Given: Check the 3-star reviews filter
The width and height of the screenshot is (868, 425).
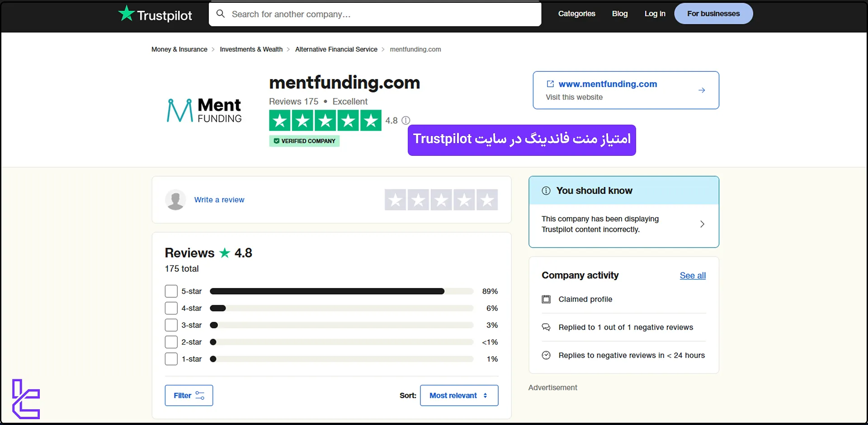Looking at the screenshot, I should click(x=171, y=325).
